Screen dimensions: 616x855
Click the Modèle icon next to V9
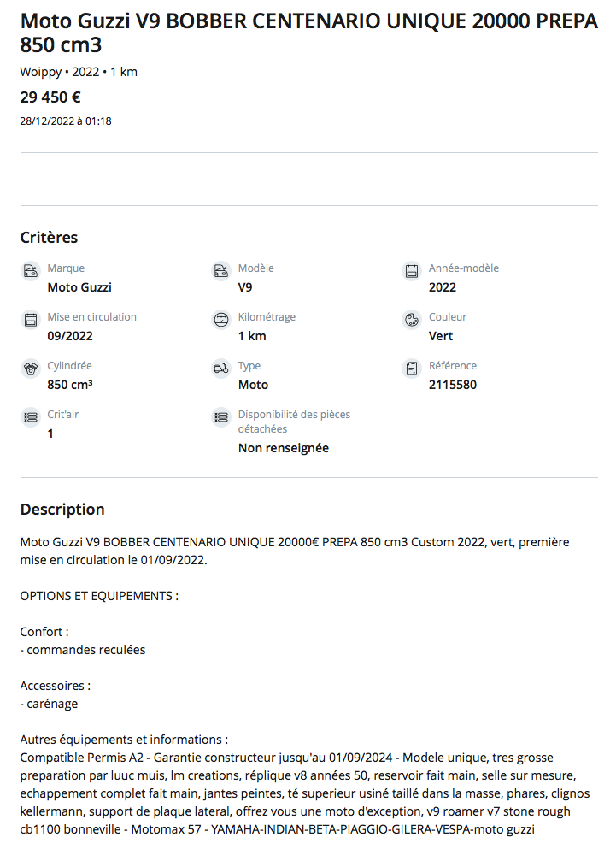(x=221, y=271)
